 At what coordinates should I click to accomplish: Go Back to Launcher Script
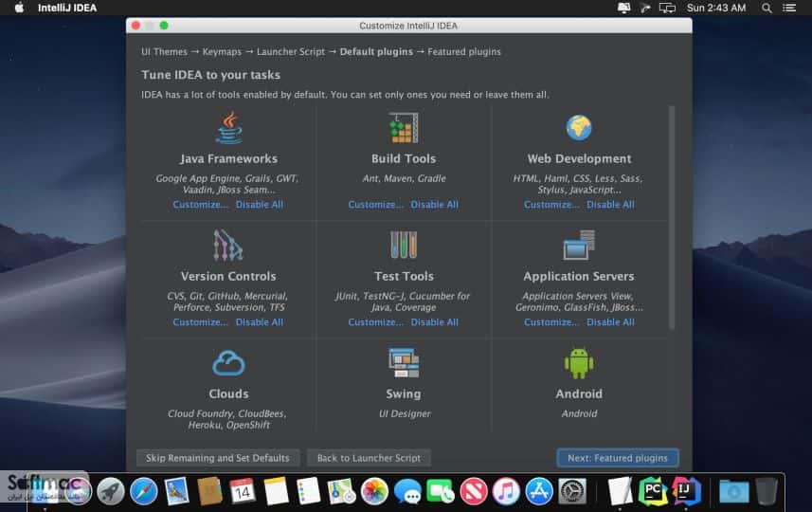pos(369,458)
